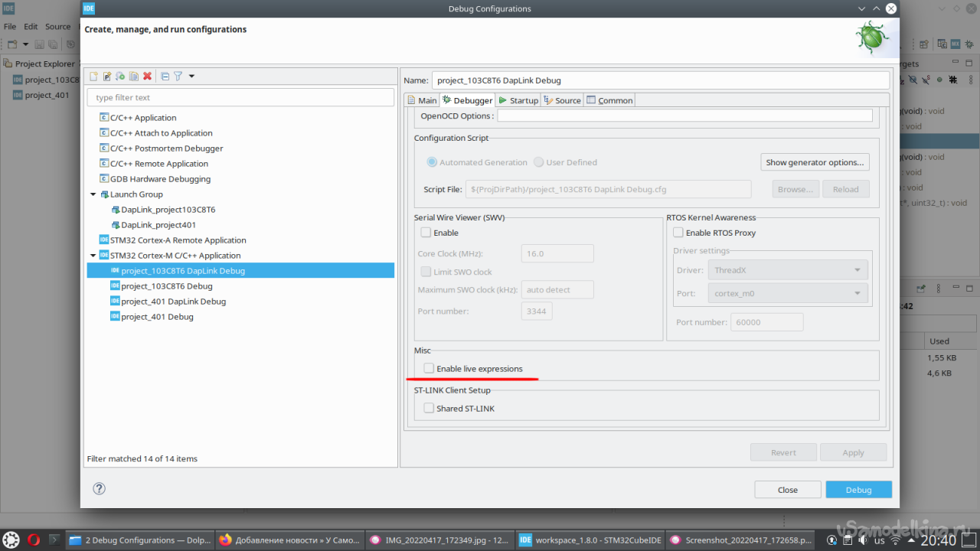The image size is (980, 551).
Task: Open Dolphin Debug Configurations taskbar entry
Action: (x=139, y=540)
